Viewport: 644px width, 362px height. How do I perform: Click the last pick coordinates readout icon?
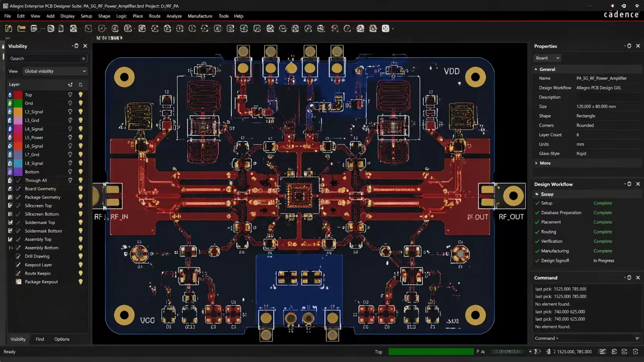click(x=549, y=352)
